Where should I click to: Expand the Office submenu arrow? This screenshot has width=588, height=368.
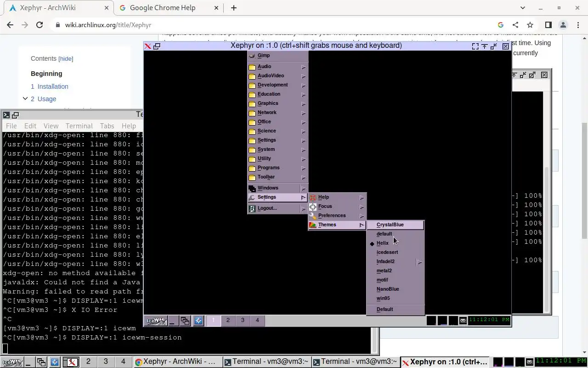tap(303, 122)
